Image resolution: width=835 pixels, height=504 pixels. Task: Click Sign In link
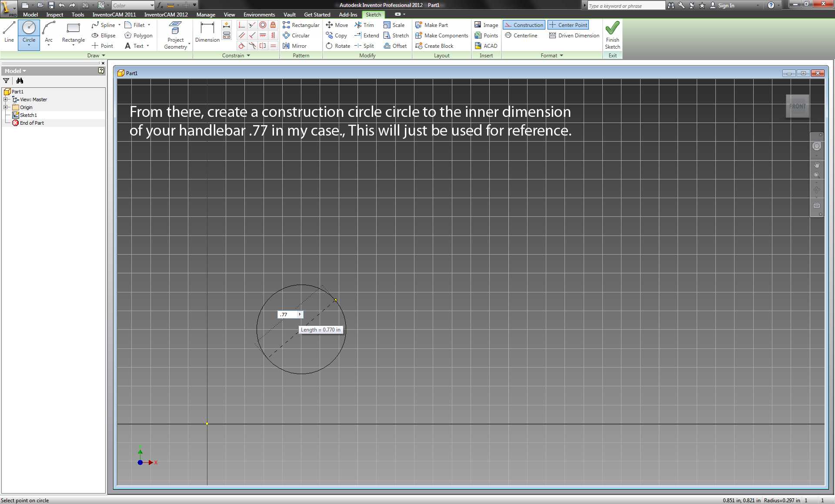722,5
